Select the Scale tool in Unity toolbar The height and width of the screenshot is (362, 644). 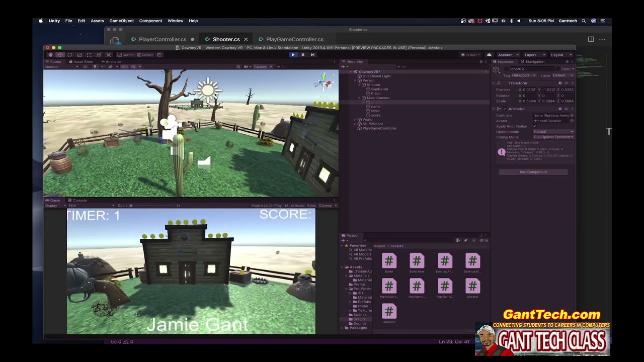[x=79, y=55]
